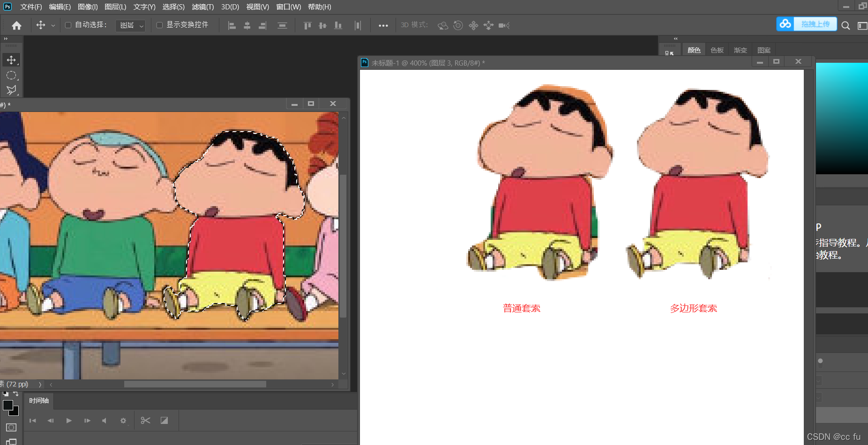Click the search magnifier icon

(x=846, y=25)
